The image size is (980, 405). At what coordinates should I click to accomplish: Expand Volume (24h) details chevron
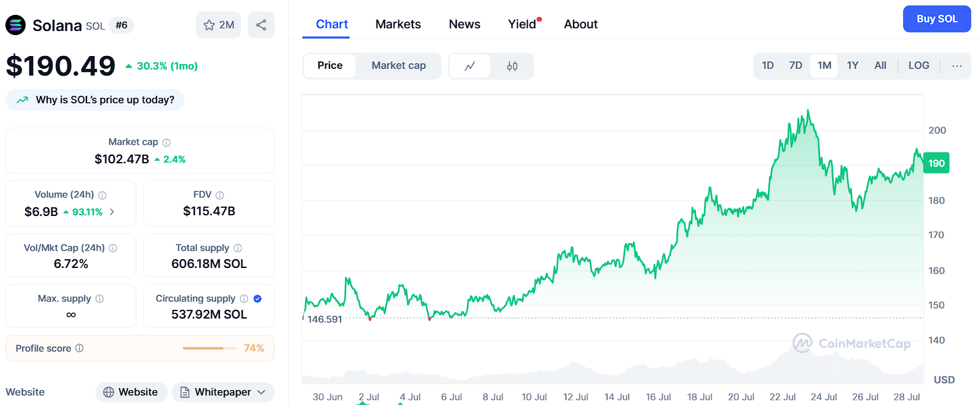[112, 212]
